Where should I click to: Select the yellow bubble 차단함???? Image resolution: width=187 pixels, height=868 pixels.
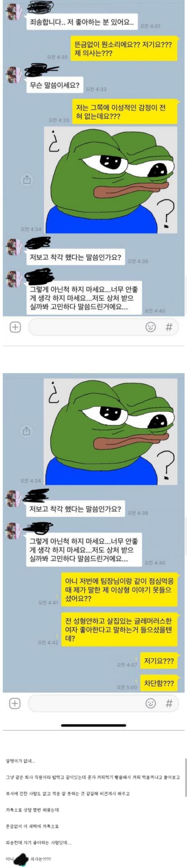coord(159,683)
